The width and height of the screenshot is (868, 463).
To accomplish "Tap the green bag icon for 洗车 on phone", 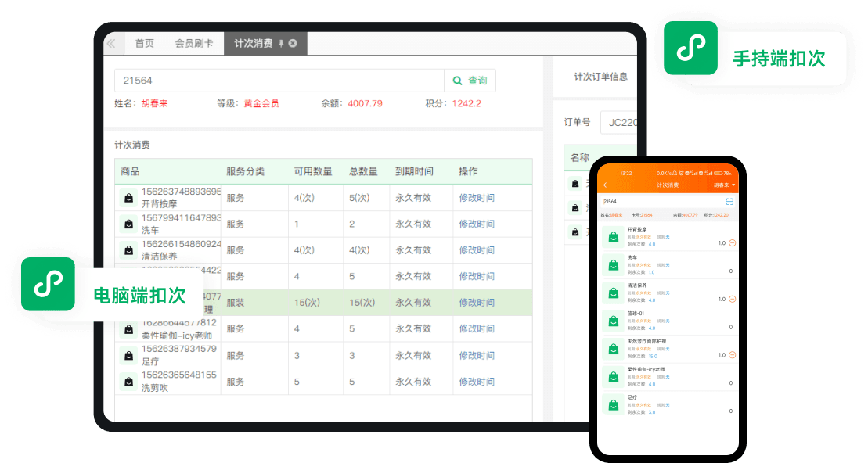I will click(x=614, y=265).
